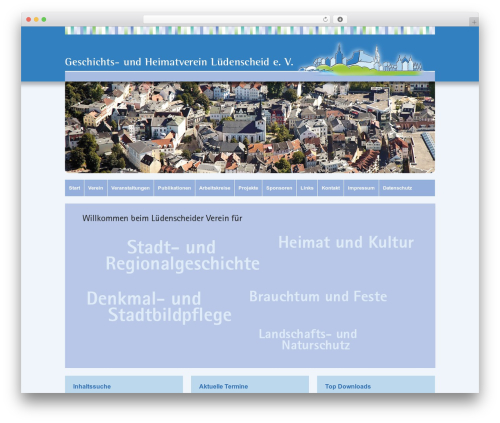Click the yellow minimize window dot
This screenshot has height=423, width=500.
point(36,20)
